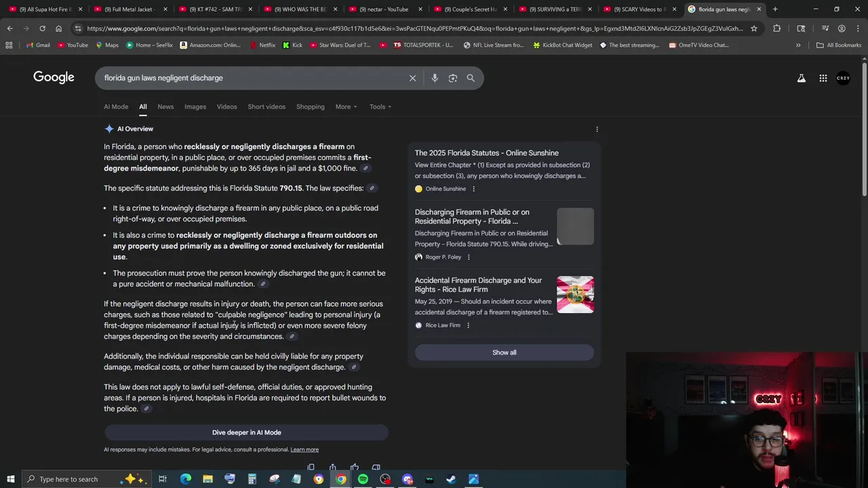Open Steam from the taskbar
This screenshot has width=868, height=488.
[451, 479]
